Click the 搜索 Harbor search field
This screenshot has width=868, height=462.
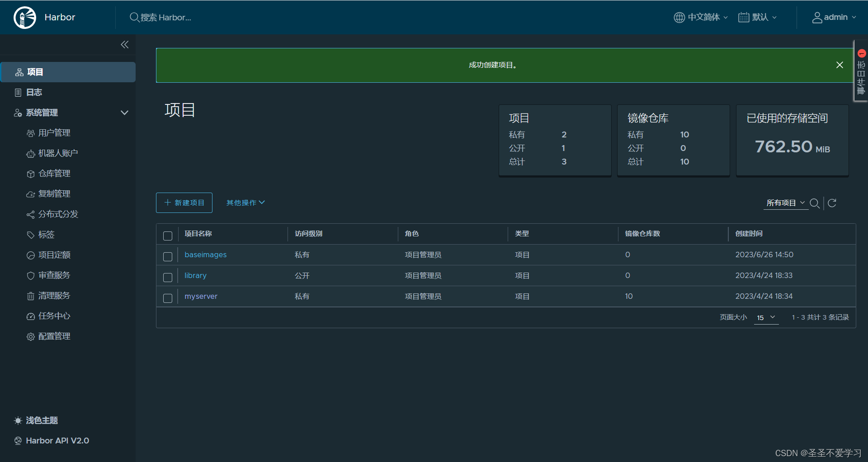click(x=165, y=18)
